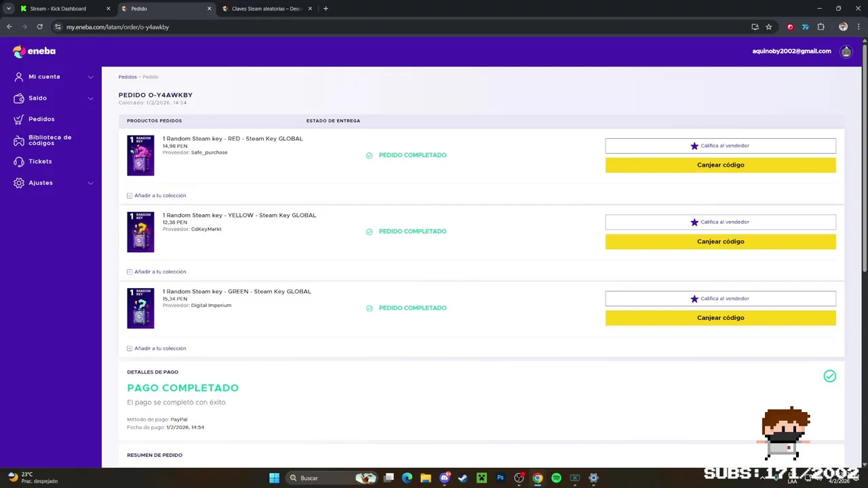
Task: Click the RED Random key thumbnail
Action: coord(140,156)
